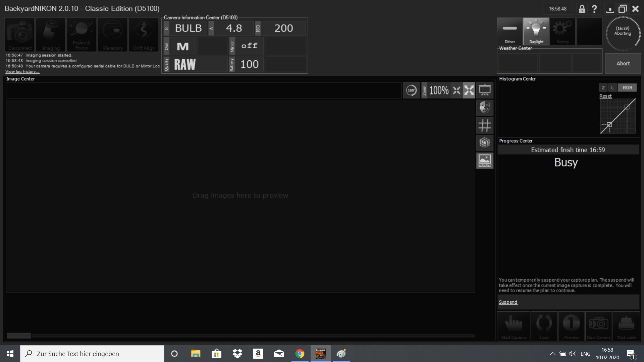Click the hash grid overlay icon
This screenshot has height=362, width=644.
(x=485, y=125)
